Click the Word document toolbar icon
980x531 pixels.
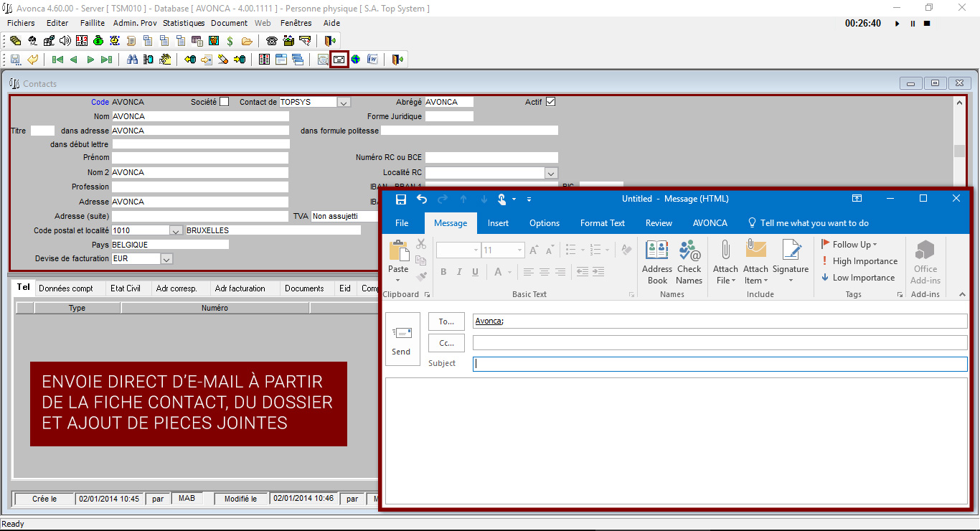372,60
